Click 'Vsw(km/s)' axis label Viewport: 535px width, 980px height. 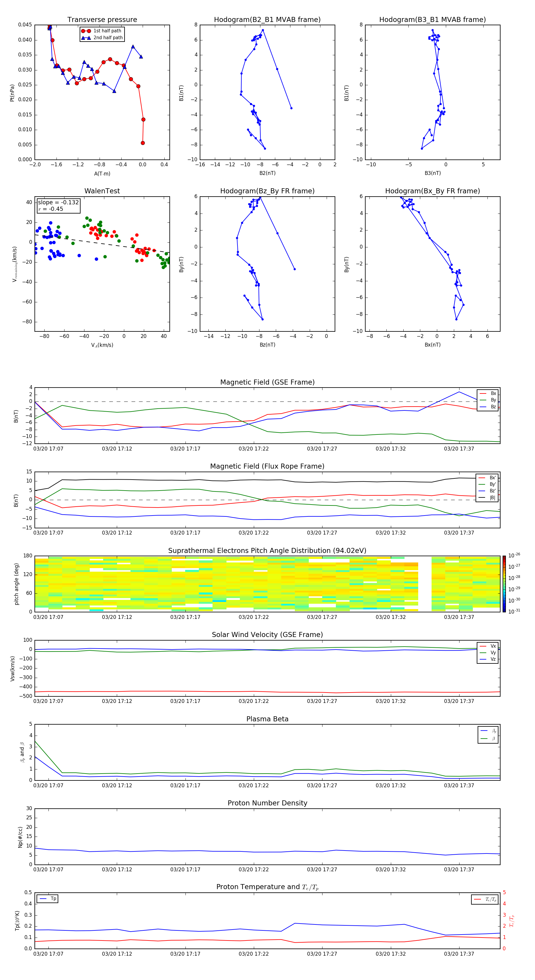point(12,668)
